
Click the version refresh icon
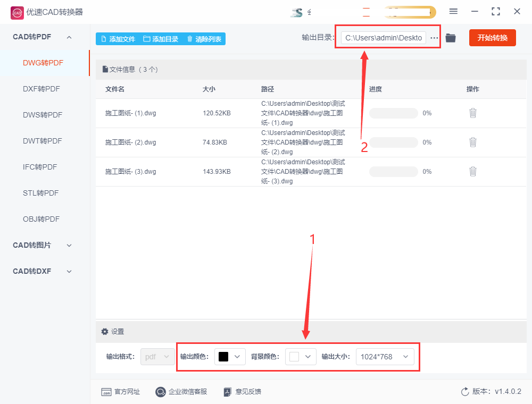tap(465, 392)
